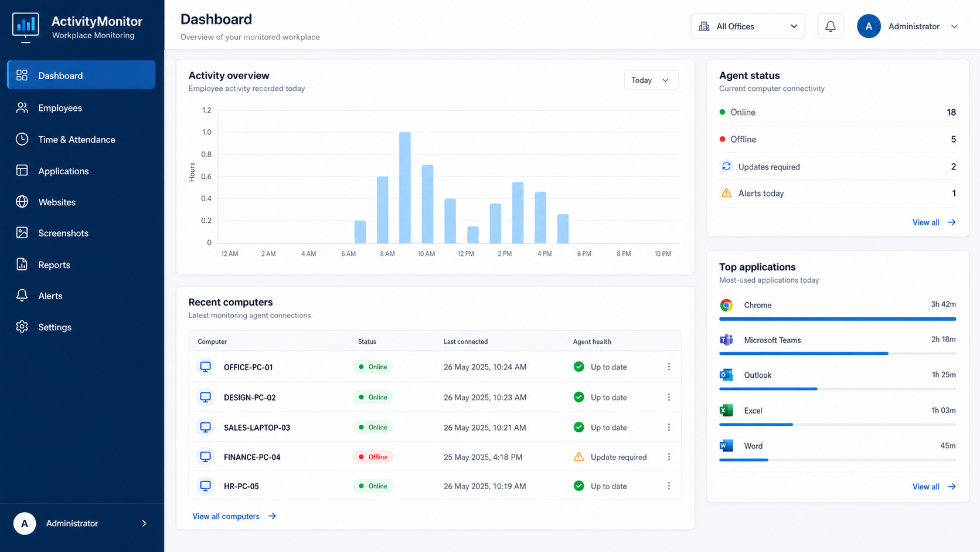Screen dimensions: 980x552
Task: Click View all computers link
Action: tap(234, 516)
